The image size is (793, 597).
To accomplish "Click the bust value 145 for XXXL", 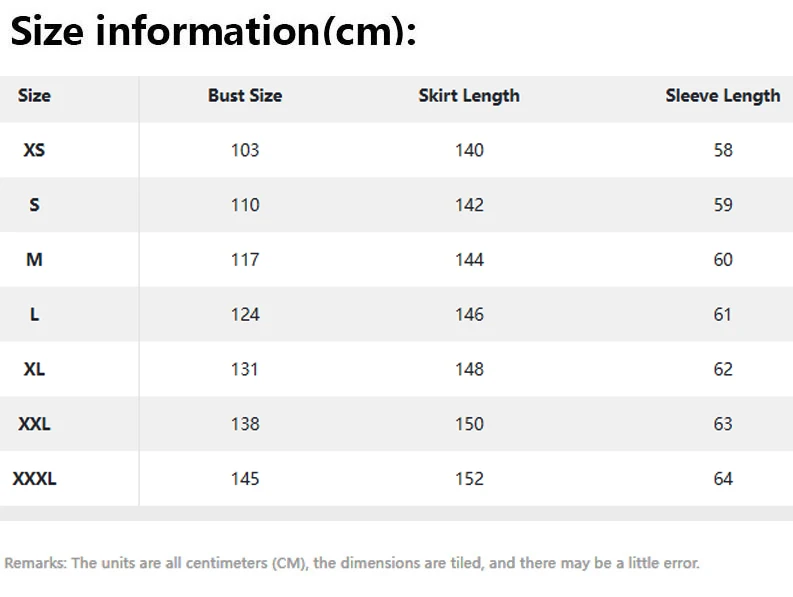I will [245, 479].
